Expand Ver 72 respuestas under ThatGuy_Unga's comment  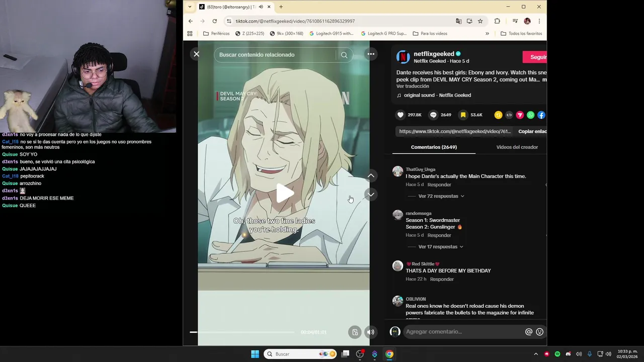point(441,196)
